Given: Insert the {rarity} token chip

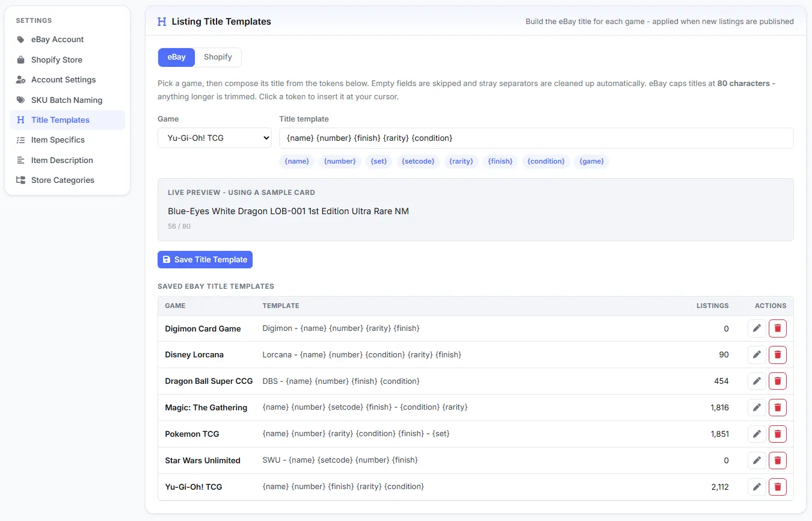Looking at the screenshot, I should coord(461,161).
